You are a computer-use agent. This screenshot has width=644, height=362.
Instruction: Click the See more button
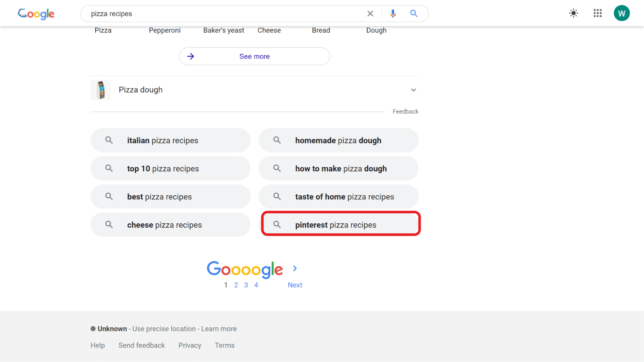click(254, 56)
